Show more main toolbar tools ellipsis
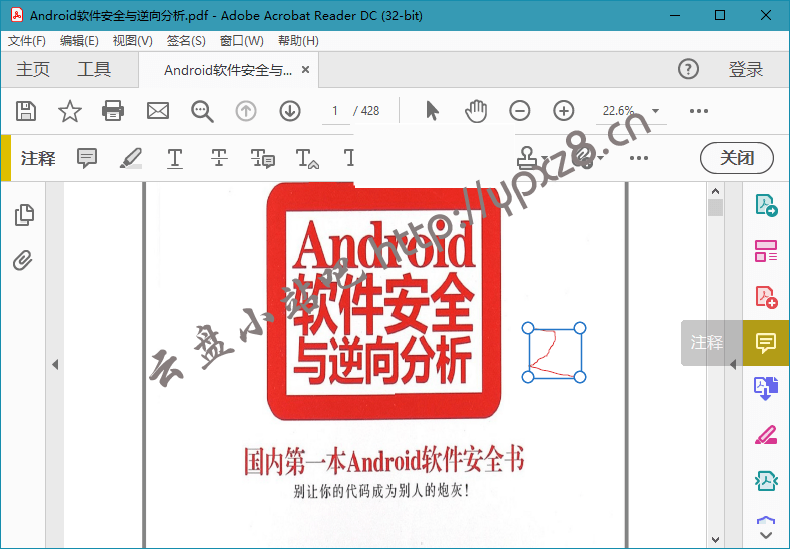 point(699,111)
